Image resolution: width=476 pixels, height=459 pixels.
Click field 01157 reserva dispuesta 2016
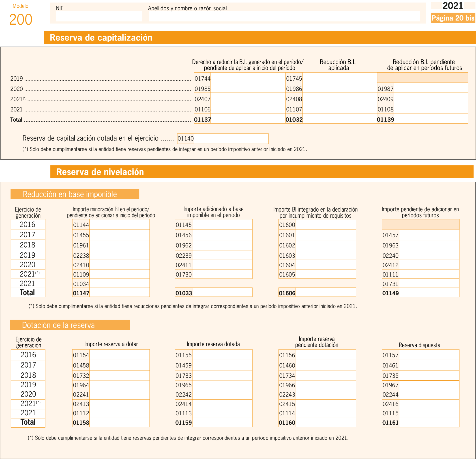[x=429, y=355]
